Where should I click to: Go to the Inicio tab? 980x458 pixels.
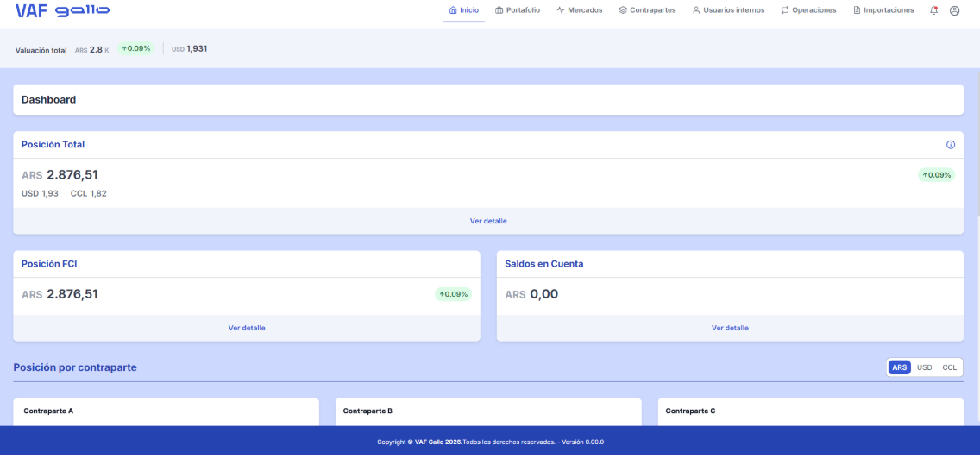pyautogui.click(x=464, y=10)
